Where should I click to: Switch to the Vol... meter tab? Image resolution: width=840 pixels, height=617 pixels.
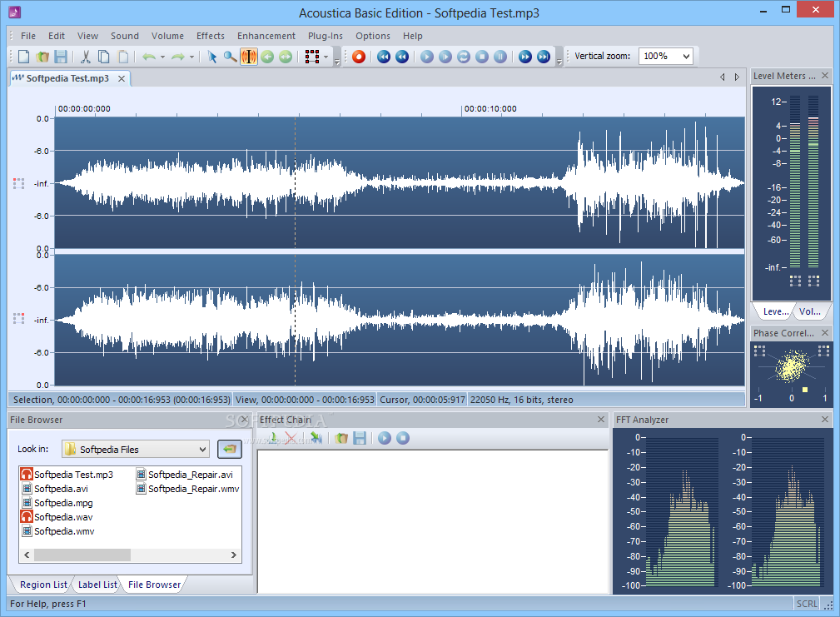[810, 311]
